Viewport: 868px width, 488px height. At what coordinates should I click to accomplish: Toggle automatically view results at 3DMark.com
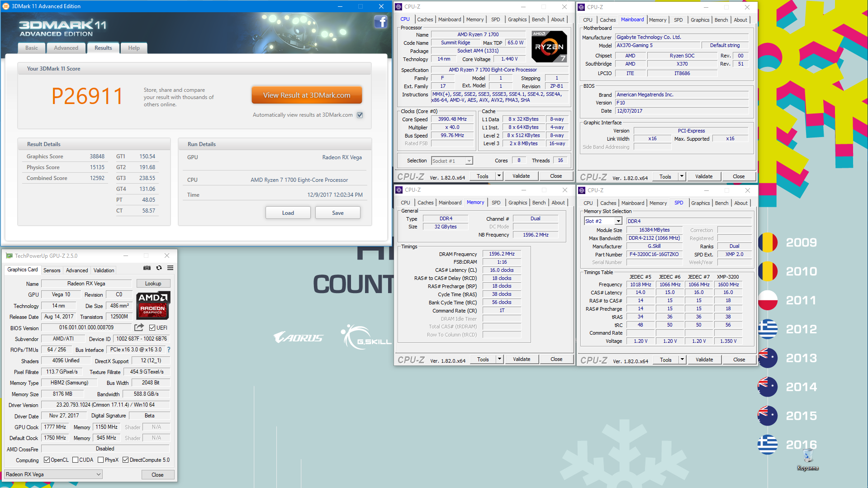(x=360, y=115)
